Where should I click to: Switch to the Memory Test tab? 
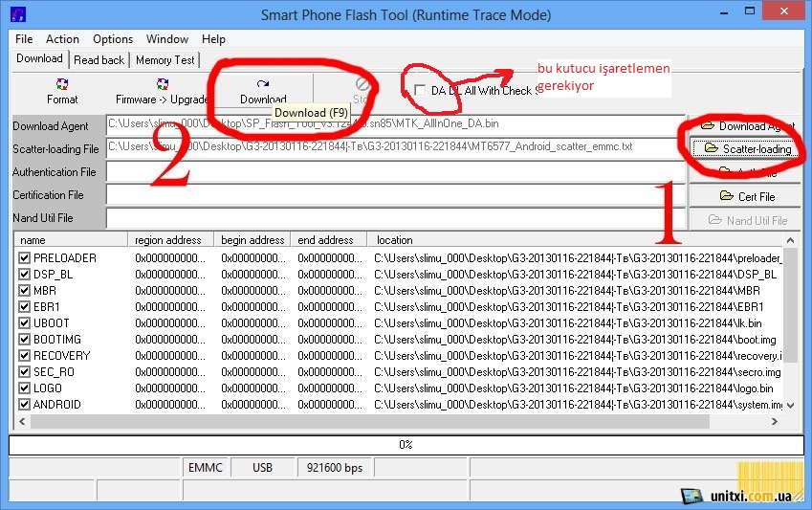point(165,60)
